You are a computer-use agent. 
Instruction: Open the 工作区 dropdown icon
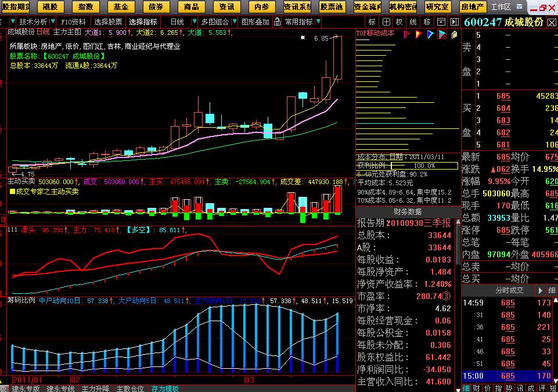click(520, 7)
